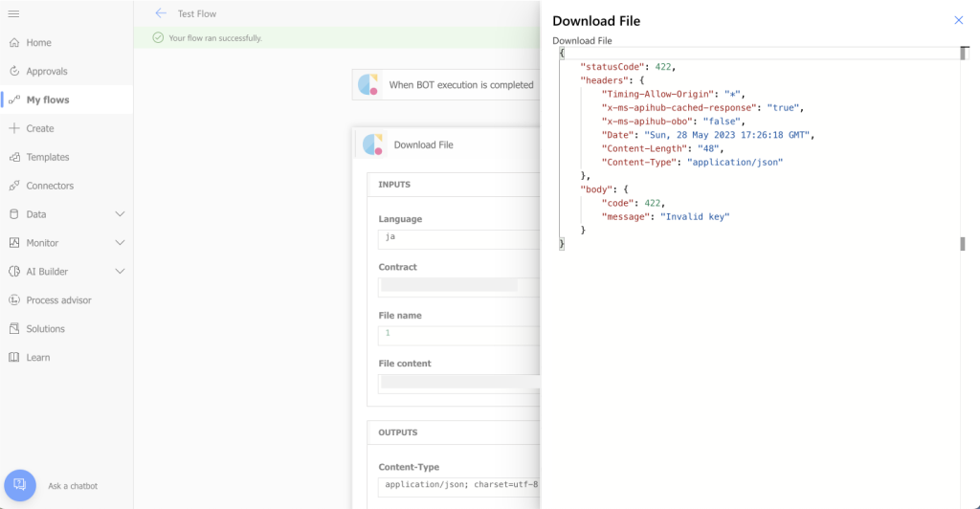This screenshot has height=509, width=980.
Task: Expand the Monitor menu chevron
Action: click(120, 243)
